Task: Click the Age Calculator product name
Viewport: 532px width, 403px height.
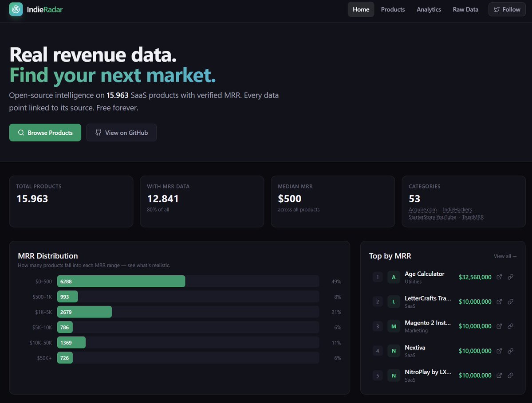Action: tap(425, 274)
